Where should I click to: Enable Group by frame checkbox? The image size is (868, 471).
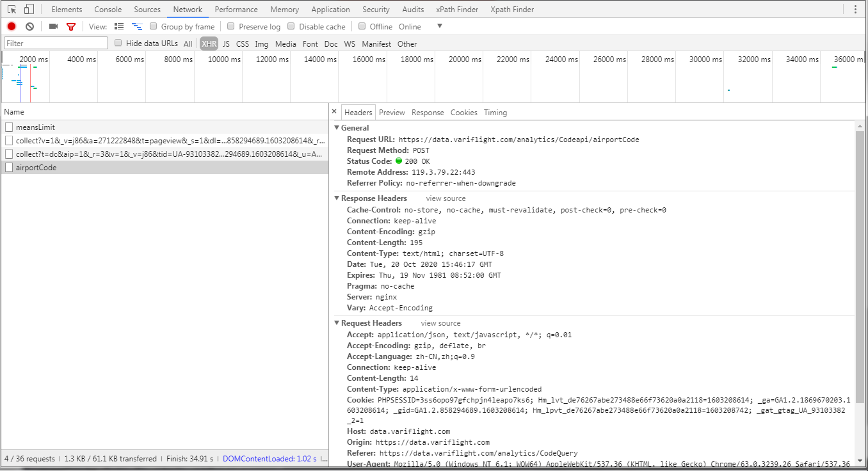(x=154, y=26)
